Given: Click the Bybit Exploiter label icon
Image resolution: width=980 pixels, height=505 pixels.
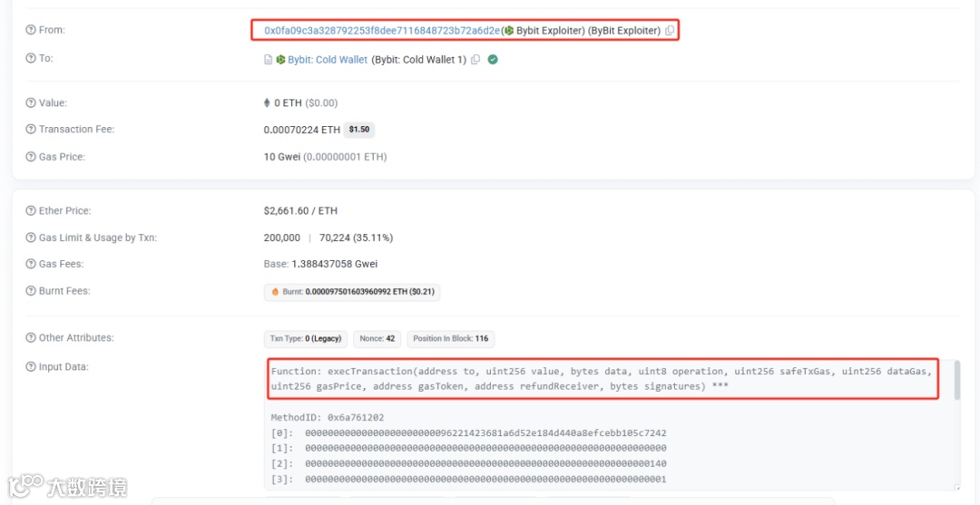Looking at the screenshot, I should click(509, 30).
